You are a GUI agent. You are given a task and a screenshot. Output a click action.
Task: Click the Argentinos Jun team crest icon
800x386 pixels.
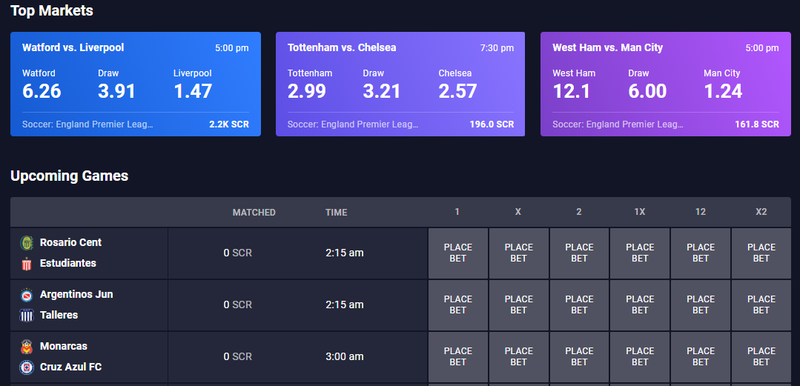click(x=27, y=295)
